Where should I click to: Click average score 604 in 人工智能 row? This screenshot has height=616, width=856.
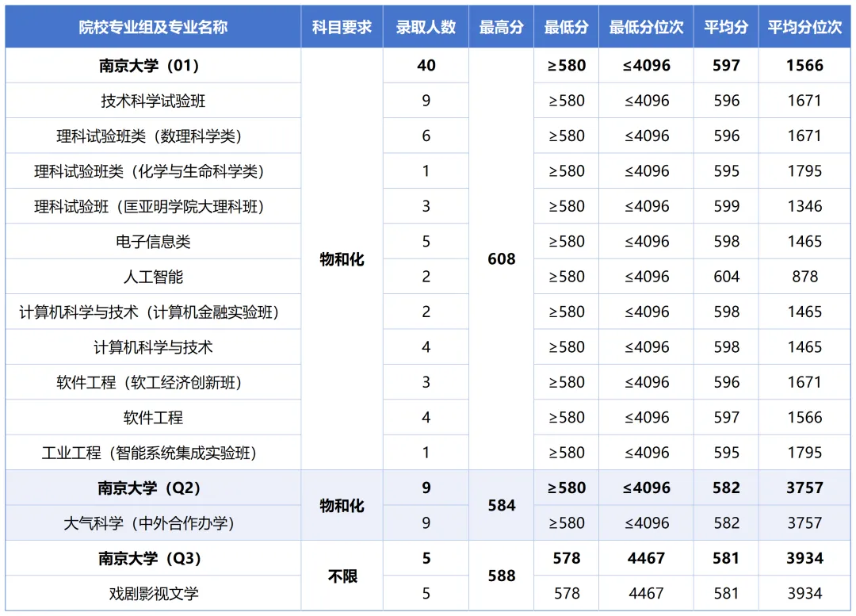726,277
